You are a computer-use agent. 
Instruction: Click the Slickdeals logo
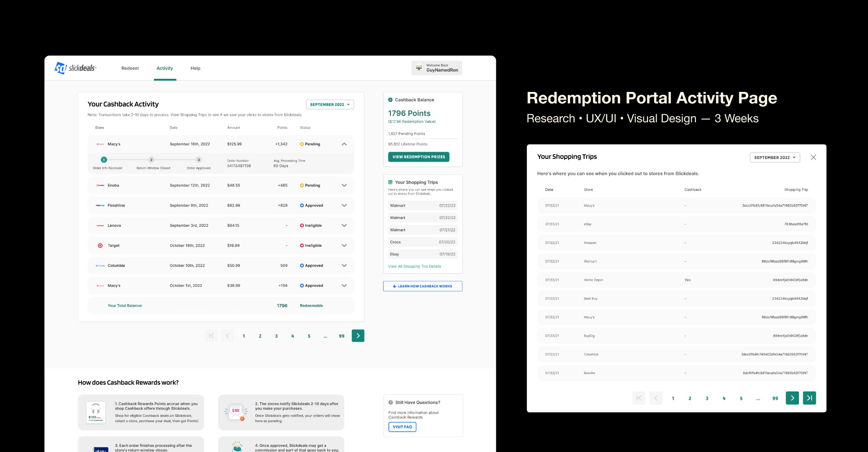click(75, 68)
